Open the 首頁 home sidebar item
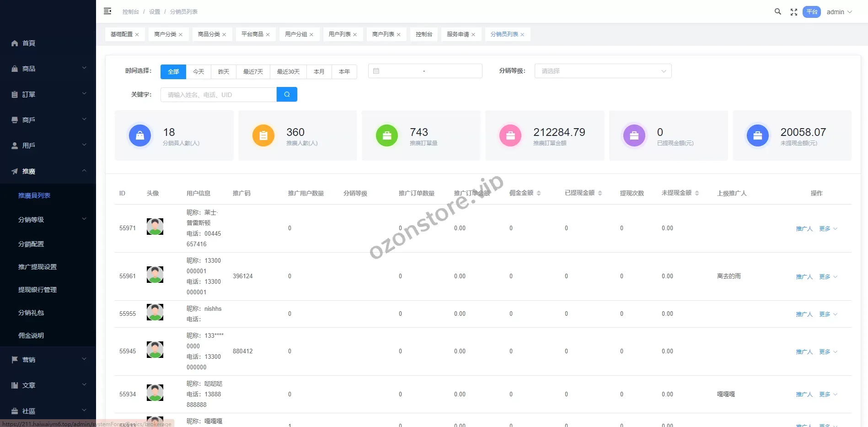The height and width of the screenshot is (427, 868). point(29,43)
